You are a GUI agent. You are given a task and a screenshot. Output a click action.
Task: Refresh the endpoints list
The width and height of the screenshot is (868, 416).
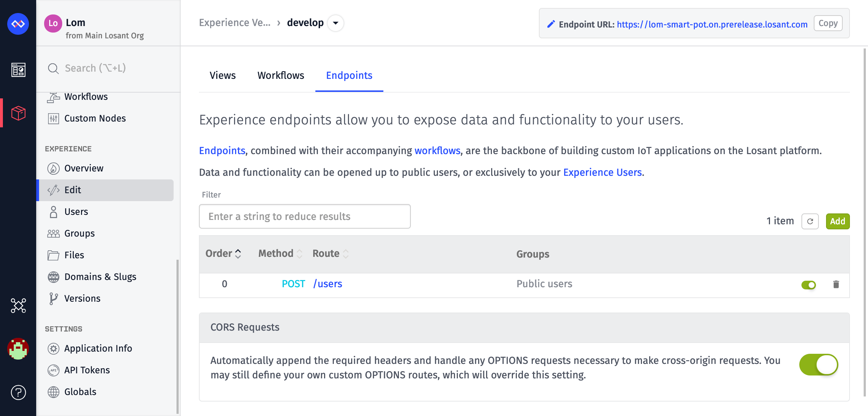click(x=810, y=221)
